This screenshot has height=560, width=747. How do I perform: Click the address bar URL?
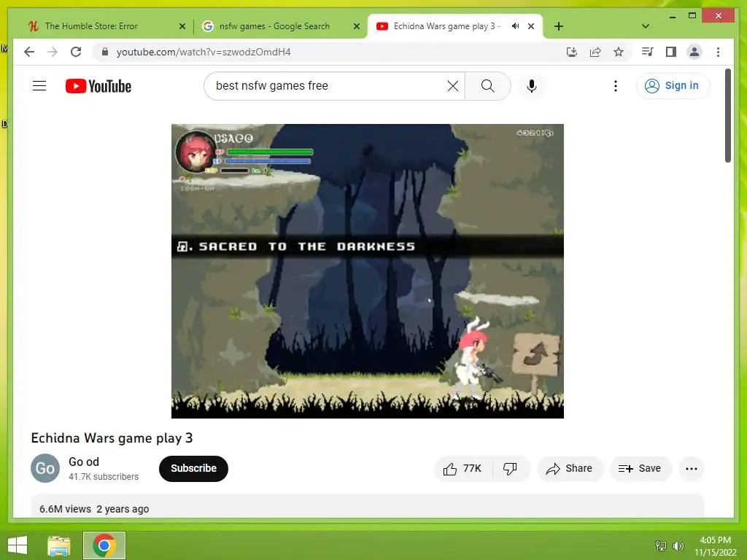point(204,52)
